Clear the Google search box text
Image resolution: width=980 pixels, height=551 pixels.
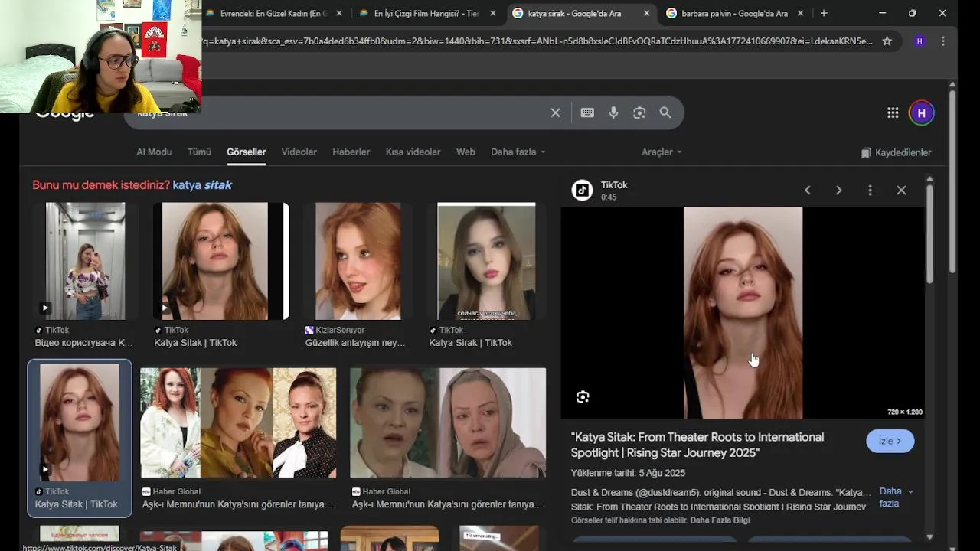(556, 112)
